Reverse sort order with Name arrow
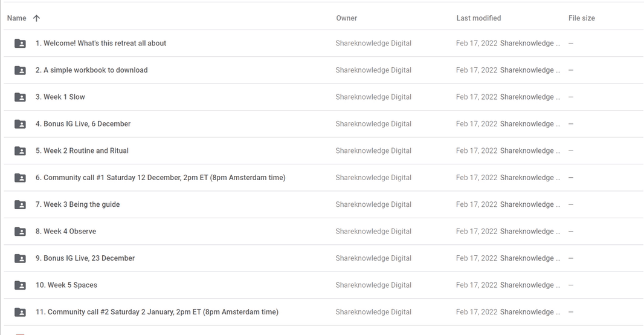Viewport: 644px width, 335px height. click(36, 18)
